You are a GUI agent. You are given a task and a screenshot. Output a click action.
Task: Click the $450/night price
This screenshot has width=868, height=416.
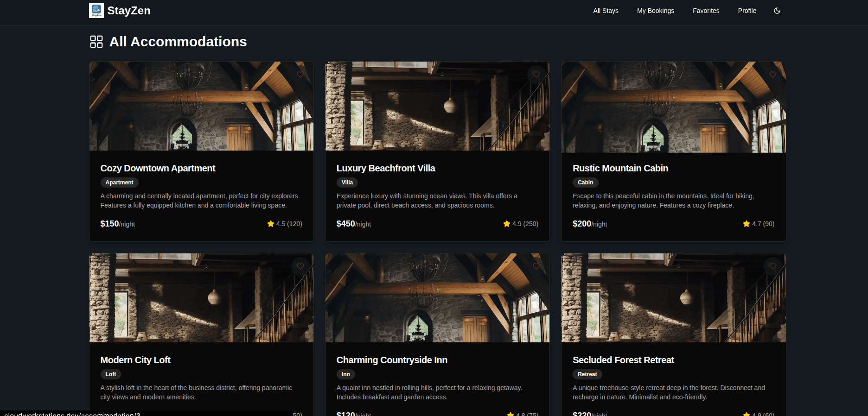pos(353,224)
